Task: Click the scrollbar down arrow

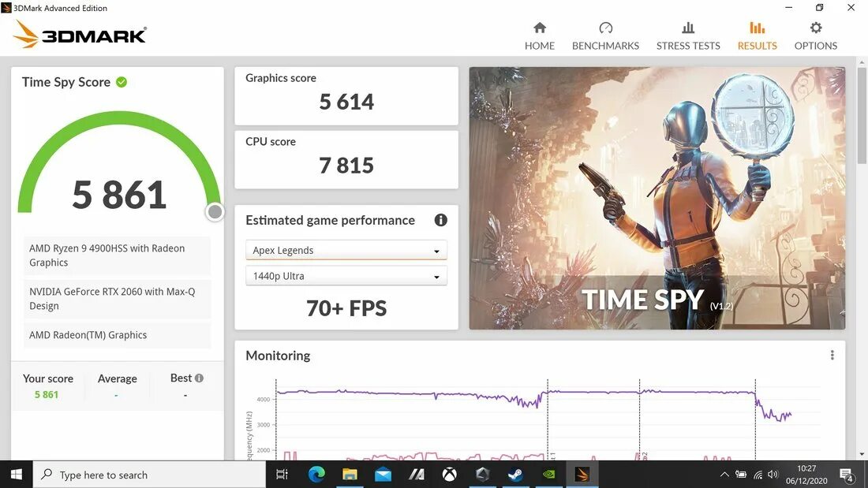Action: pos(862,454)
